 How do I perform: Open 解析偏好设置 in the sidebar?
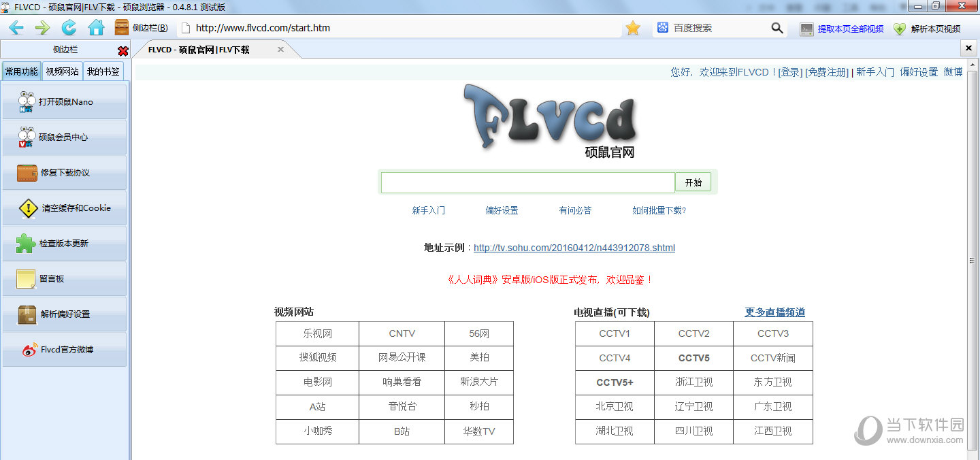(65, 314)
